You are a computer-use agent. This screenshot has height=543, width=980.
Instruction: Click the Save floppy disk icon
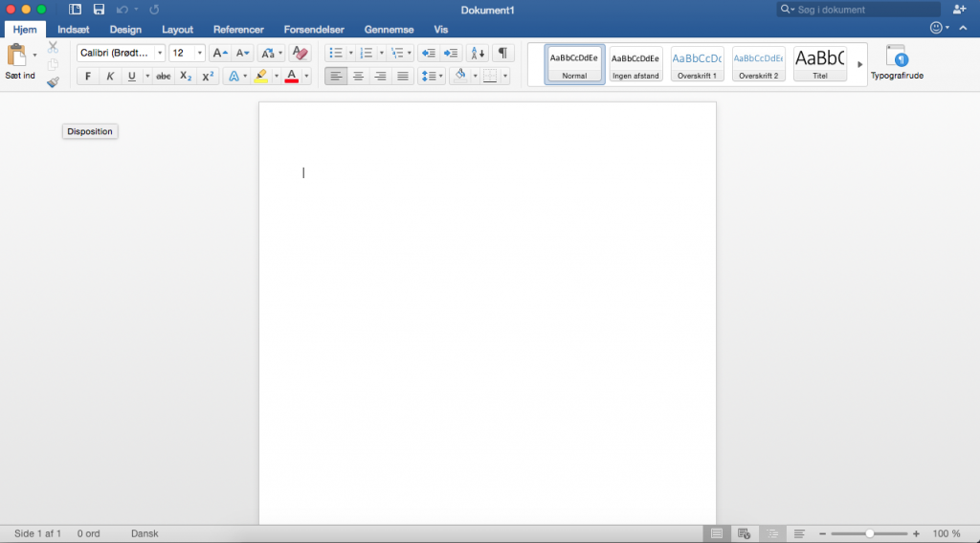(99, 10)
